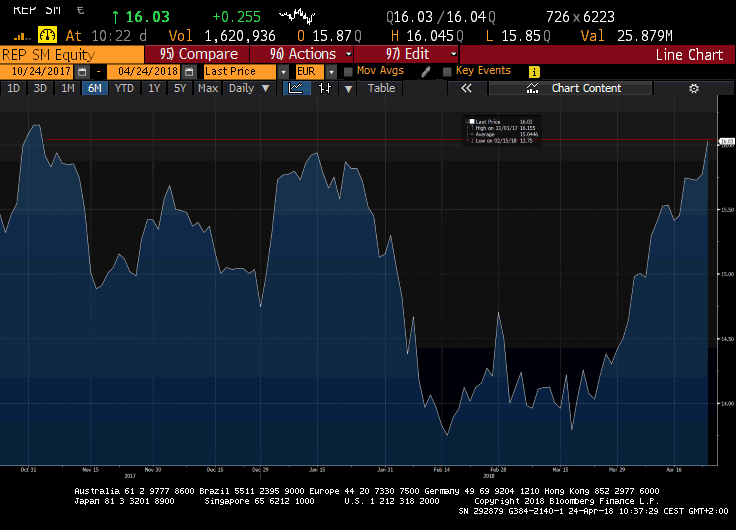Click the 95) Compare button
Screen dimensions: 736x530
[x=197, y=54]
